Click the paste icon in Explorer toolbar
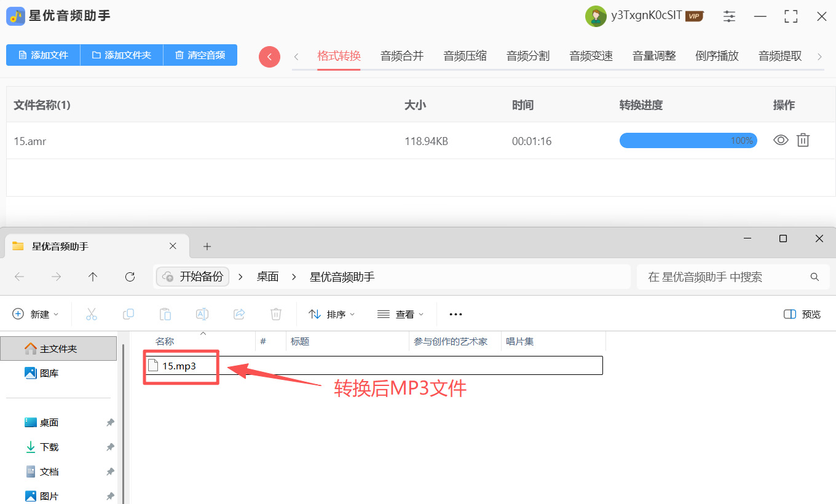This screenshot has height=504, width=836. tap(165, 314)
